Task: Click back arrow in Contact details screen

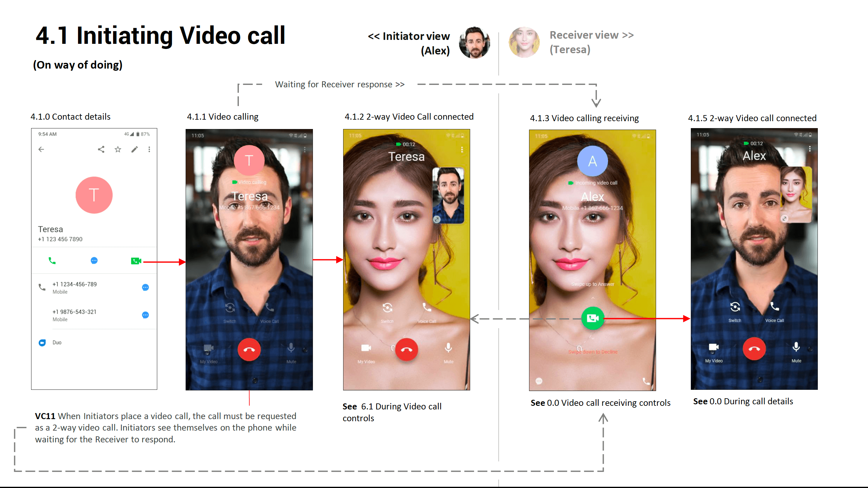Action: click(41, 149)
